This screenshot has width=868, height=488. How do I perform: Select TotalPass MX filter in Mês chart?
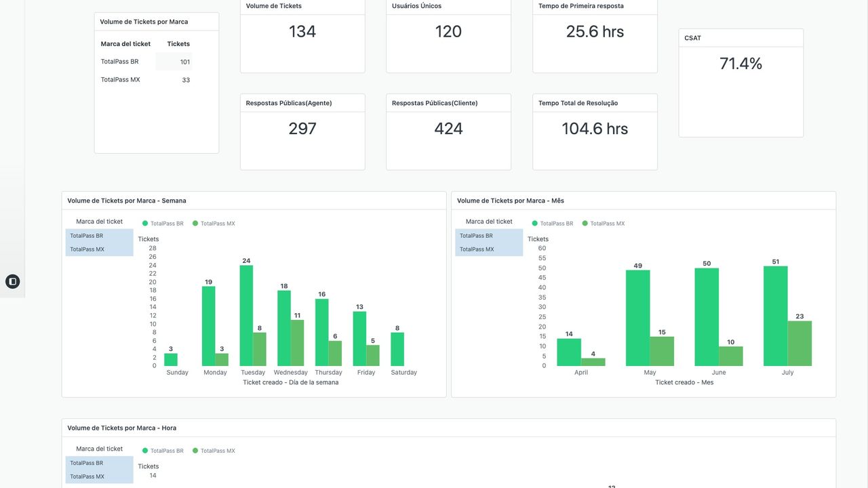(489, 249)
